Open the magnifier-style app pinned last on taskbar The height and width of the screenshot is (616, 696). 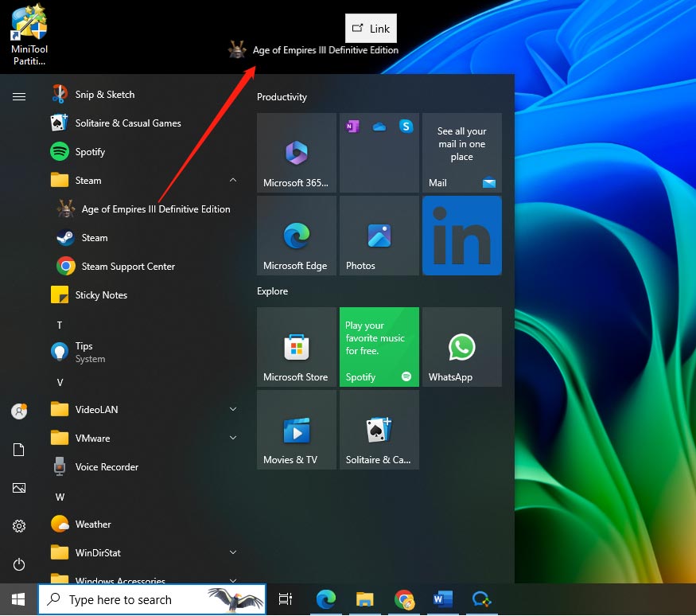click(x=482, y=599)
